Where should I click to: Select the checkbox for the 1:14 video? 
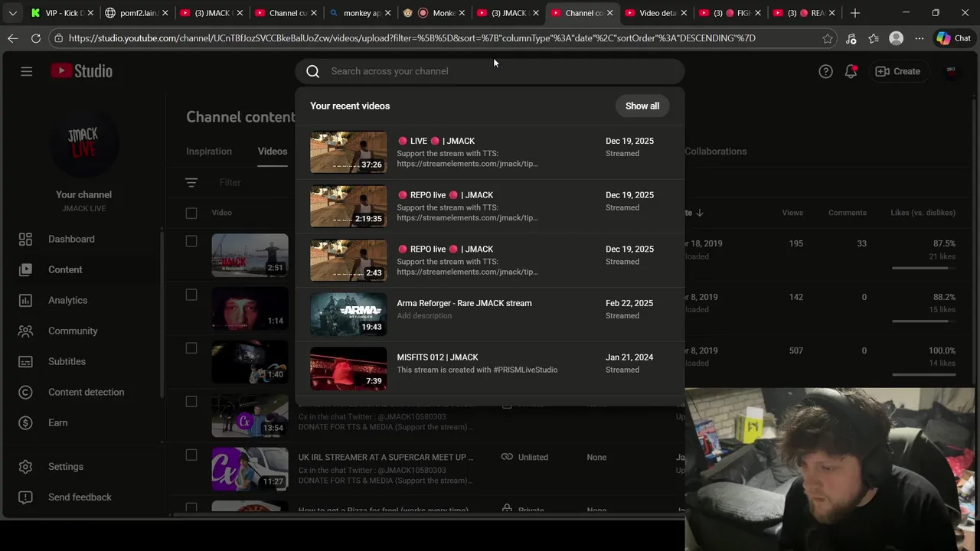click(191, 295)
